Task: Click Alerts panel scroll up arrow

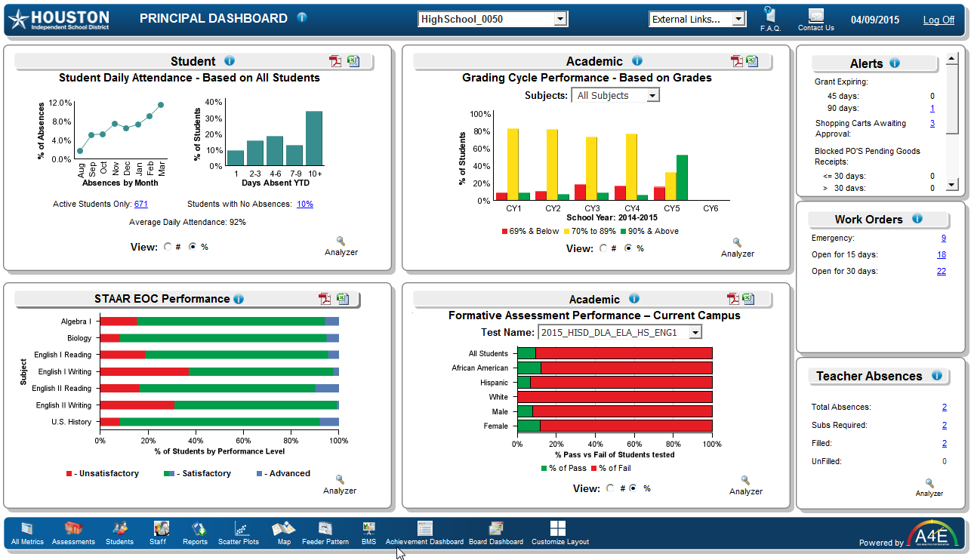Action: coord(952,58)
